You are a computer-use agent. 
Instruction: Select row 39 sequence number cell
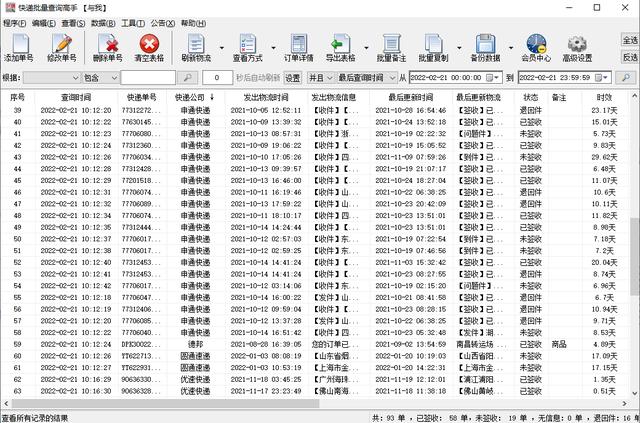point(17,110)
